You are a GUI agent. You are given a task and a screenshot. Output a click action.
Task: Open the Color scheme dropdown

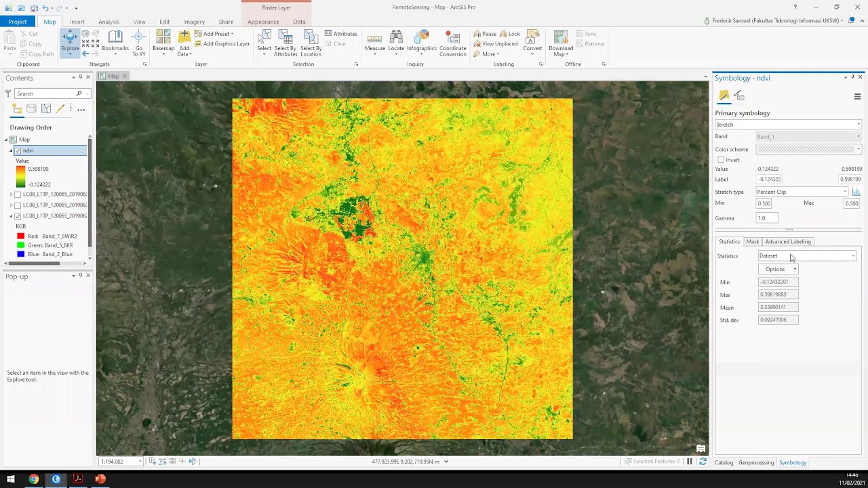[809, 149]
